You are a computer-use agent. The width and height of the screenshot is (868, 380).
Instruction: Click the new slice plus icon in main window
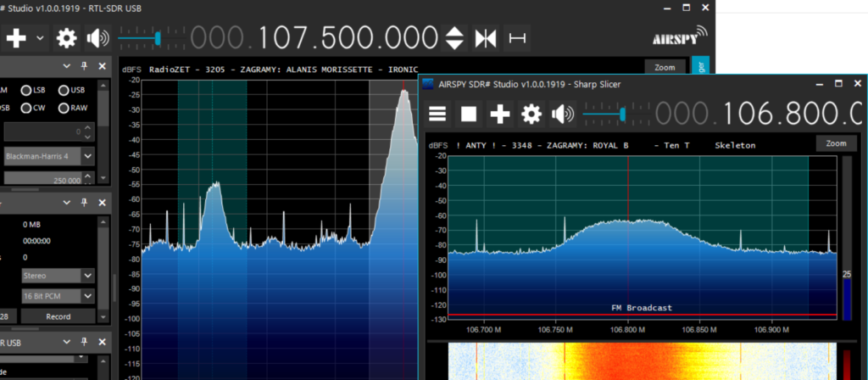[16, 38]
